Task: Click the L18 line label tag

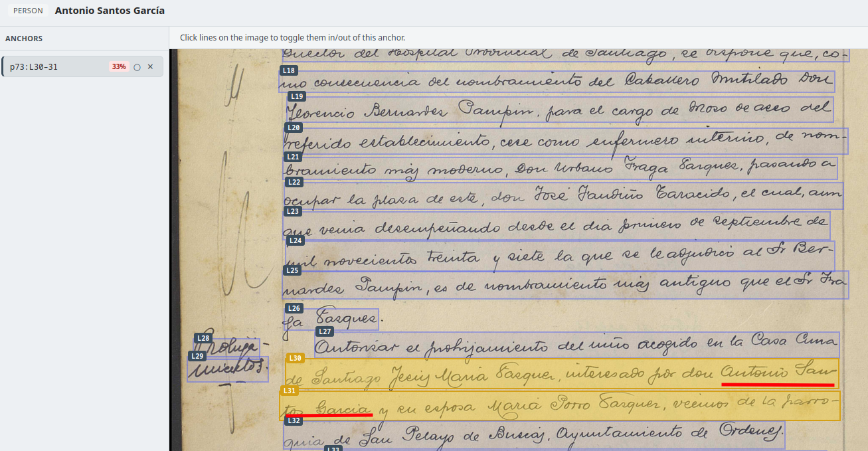Action: [289, 70]
